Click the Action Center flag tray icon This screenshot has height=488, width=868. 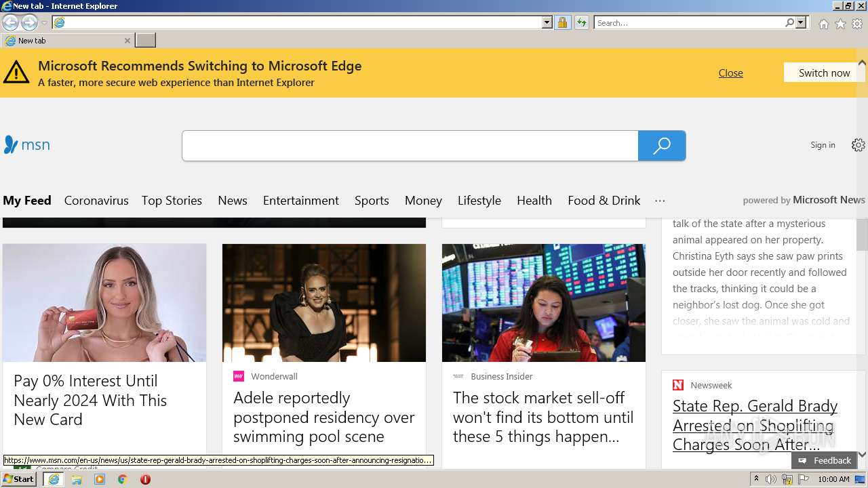[x=804, y=479]
